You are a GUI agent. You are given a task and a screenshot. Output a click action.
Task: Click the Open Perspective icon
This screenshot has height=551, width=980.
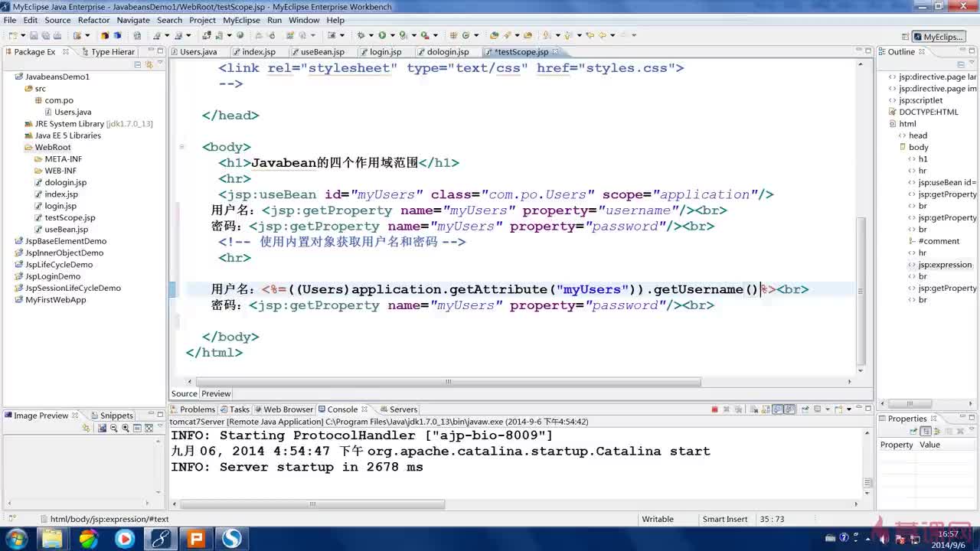click(x=905, y=37)
